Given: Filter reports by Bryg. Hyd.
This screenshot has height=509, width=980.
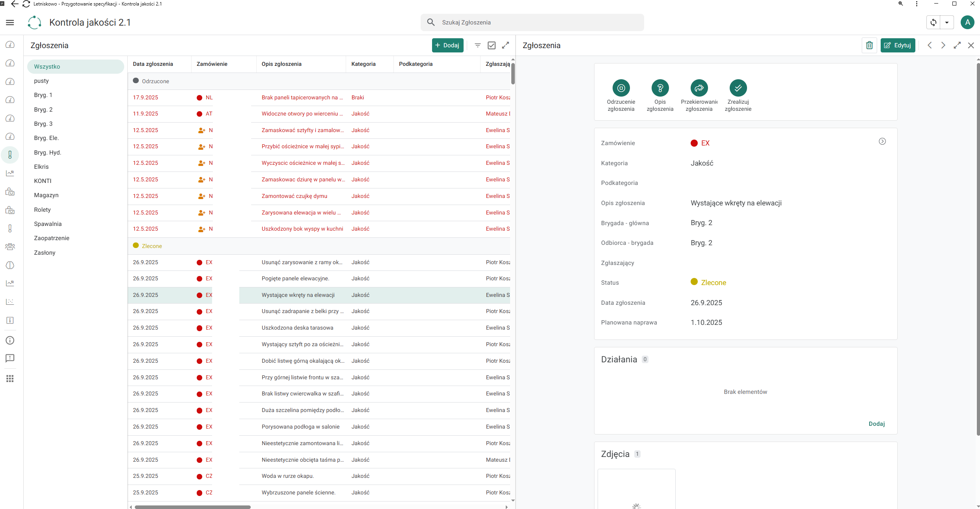Looking at the screenshot, I should click(x=75, y=153).
